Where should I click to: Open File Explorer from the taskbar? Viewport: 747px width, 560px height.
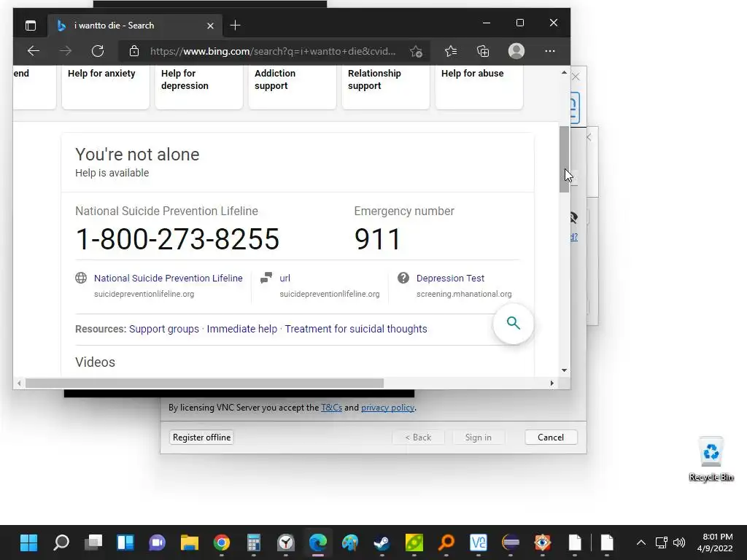[189, 542]
